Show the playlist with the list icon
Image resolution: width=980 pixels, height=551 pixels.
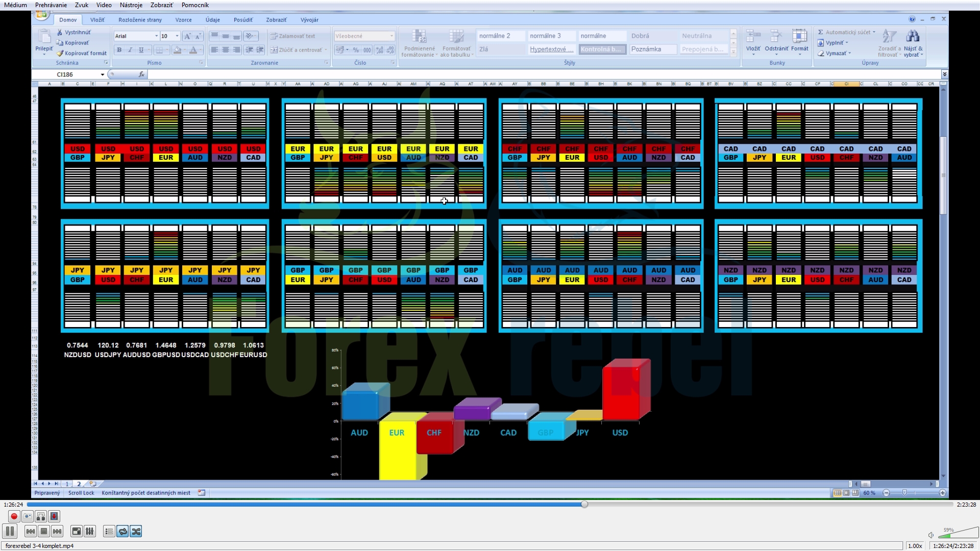tap(109, 531)
